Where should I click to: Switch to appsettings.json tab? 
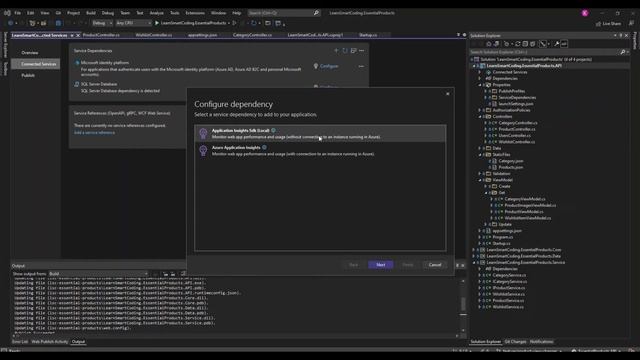(202, 35)
